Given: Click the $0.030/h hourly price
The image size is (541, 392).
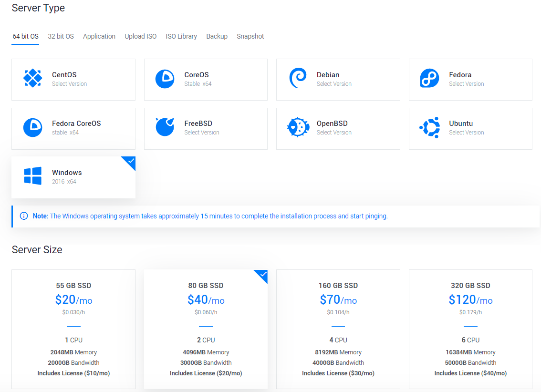Looking at the screenshot, I should pos(73,312).
